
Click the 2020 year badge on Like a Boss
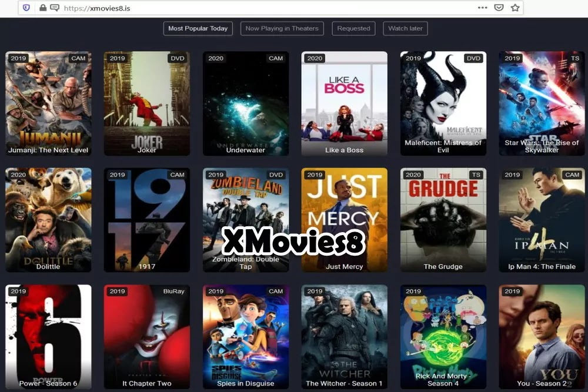pos(315,58)
